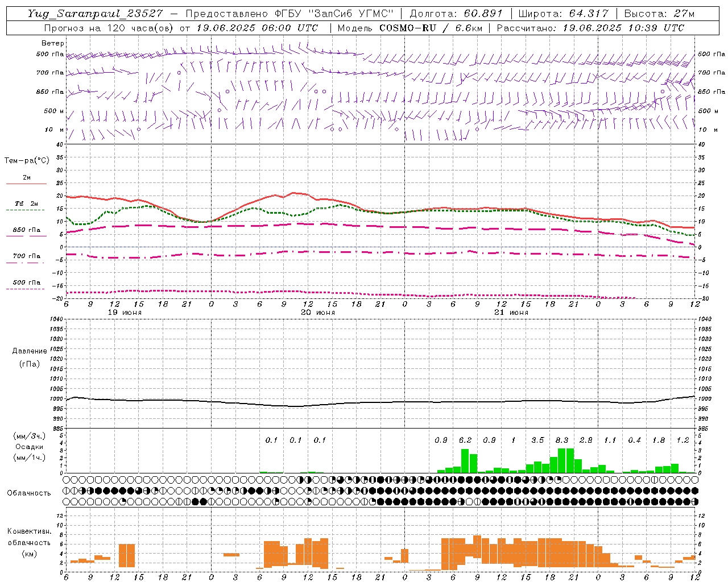Click the 1.2 three-hour precipitation value
This screenshot has width=728, height=582.
point(682,440)
